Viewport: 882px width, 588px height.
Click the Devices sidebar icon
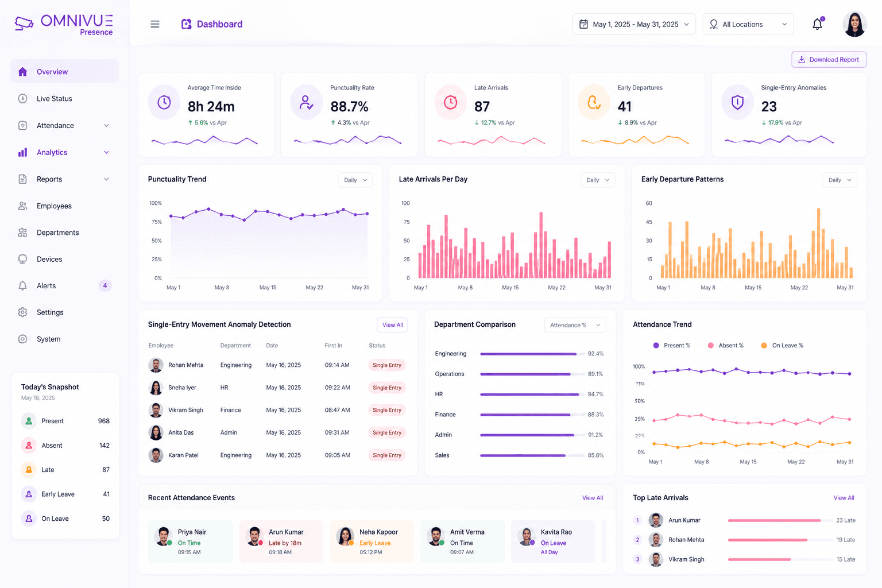[x=22, y=259]
